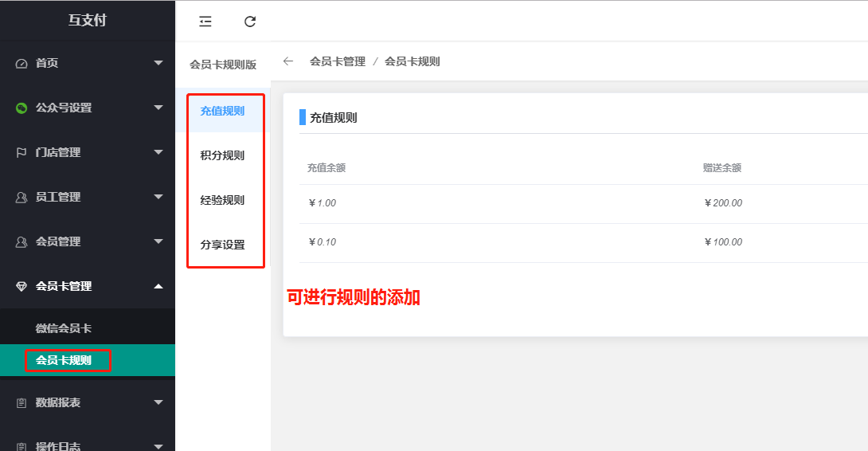
Task: Select the ¥0.10 recharge amount cell
Action: 323,242
